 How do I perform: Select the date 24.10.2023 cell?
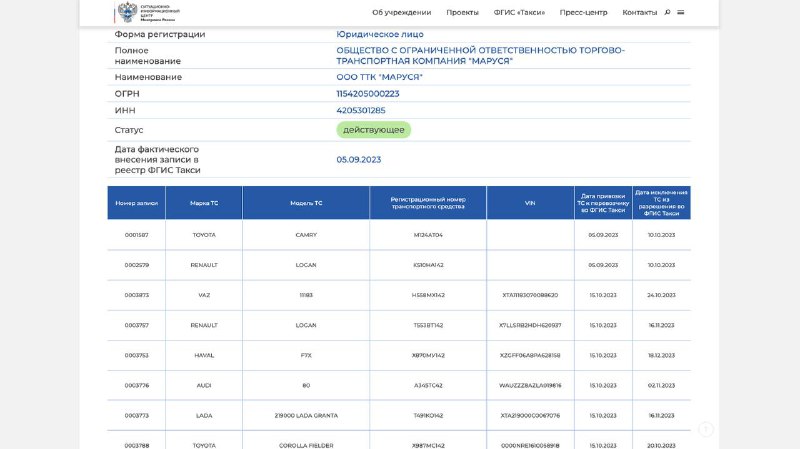point(661,295)
